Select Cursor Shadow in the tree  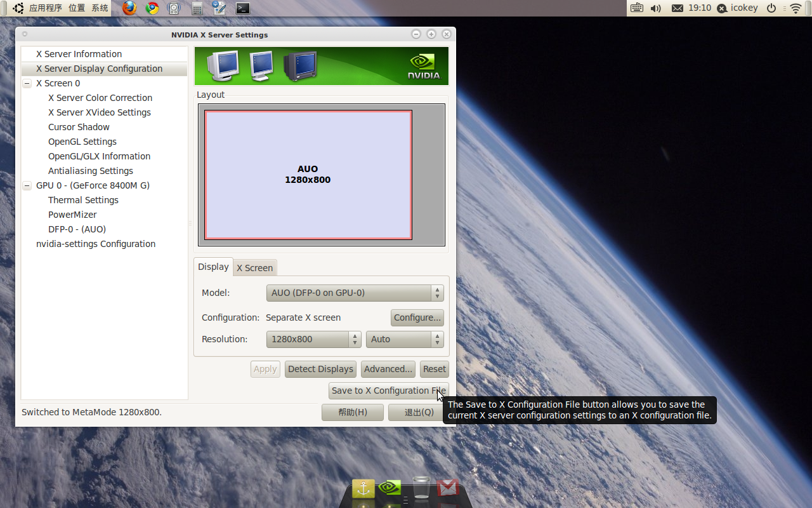pos(79,127)
